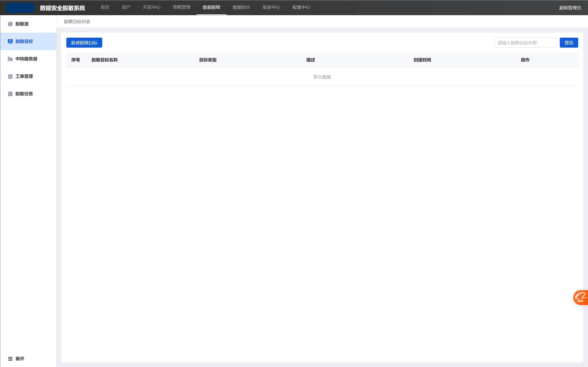Click the 描述 column header
This screenshot has width=588, height=367.
point(311,60)
